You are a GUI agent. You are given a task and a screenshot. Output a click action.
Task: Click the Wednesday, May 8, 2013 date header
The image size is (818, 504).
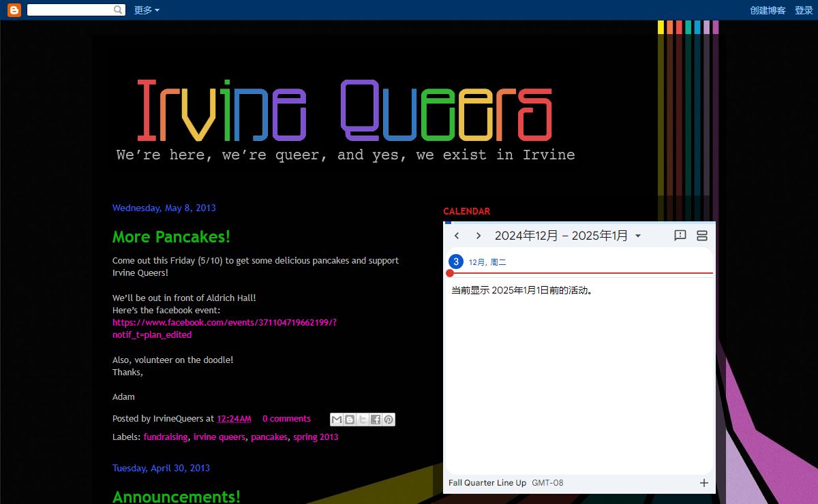[x=164, y=208]
